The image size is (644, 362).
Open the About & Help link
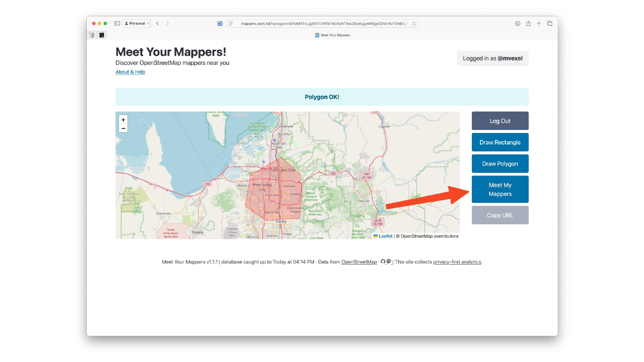[131, 72]
